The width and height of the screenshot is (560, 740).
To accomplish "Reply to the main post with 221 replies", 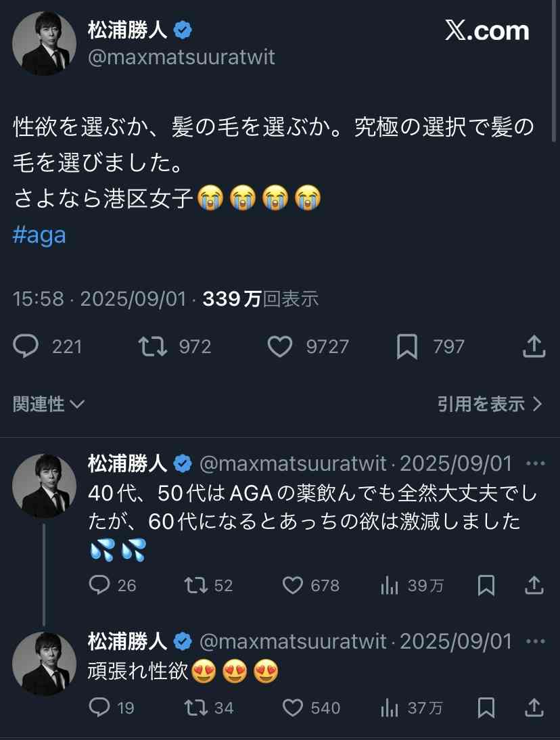I will [27, 347].
